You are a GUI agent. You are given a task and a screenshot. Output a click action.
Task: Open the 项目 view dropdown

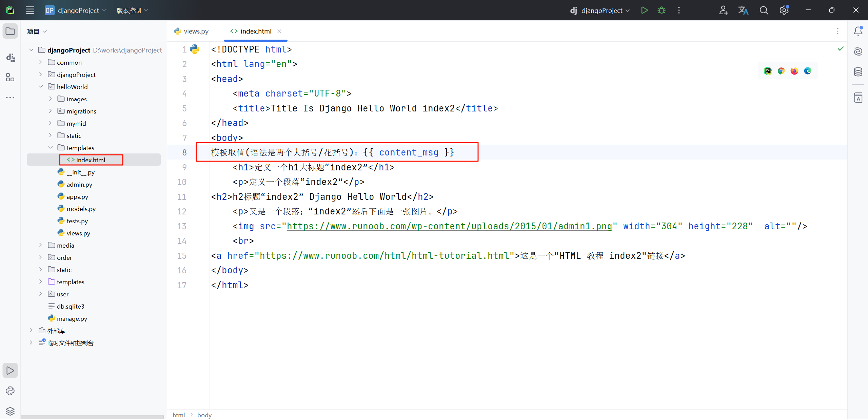[37, 32]
